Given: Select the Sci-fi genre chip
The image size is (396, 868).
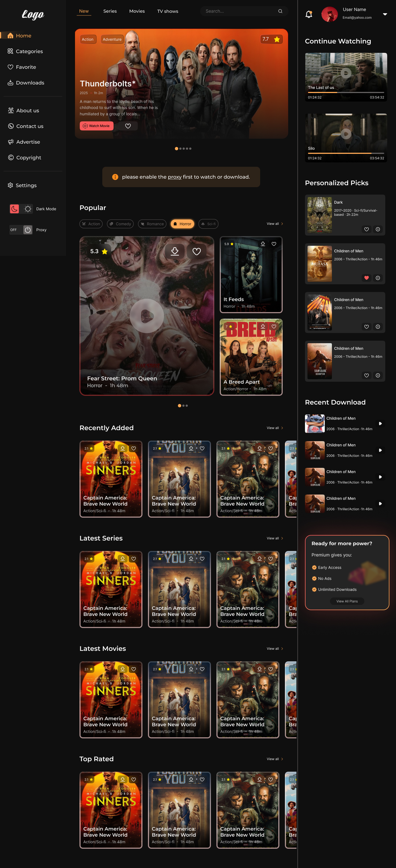Looking at the screenshot, I should point(208,224).
